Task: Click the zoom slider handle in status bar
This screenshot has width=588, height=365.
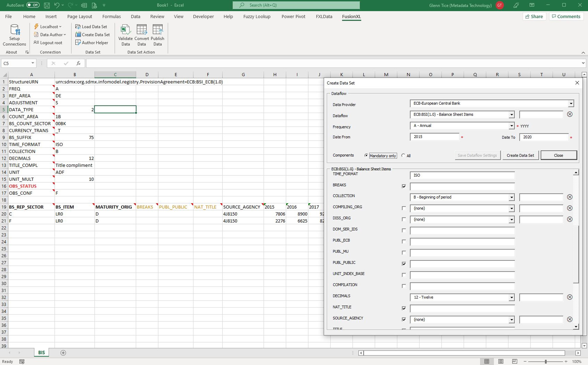Action: coord(546,361)
